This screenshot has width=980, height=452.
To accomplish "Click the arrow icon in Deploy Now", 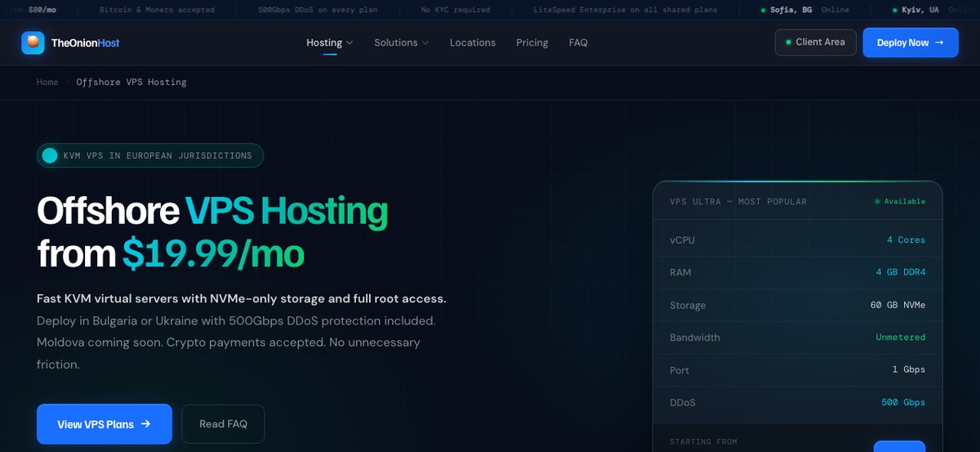I will tap(940, 43).
